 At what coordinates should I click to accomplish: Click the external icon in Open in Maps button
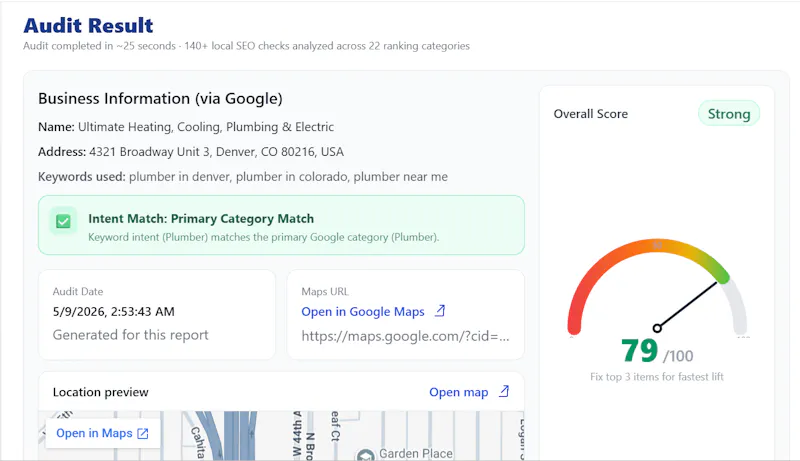point(143,433)
